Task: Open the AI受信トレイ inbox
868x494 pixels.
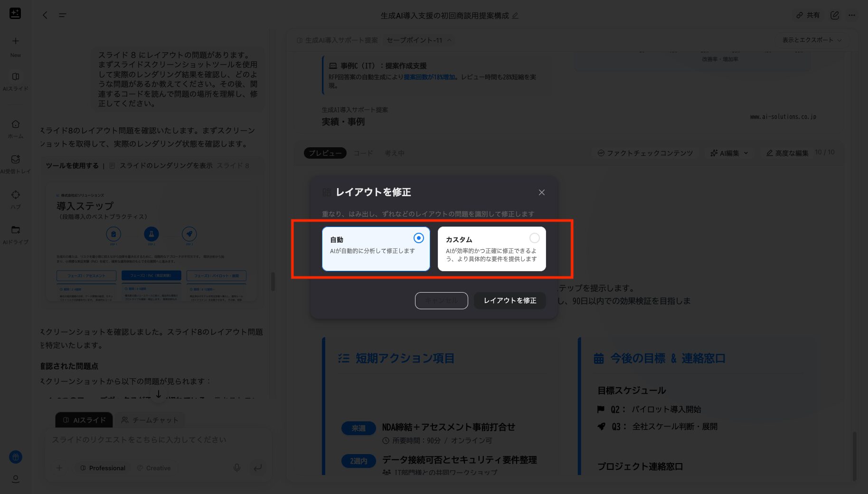Action: [x=16, y=163]
